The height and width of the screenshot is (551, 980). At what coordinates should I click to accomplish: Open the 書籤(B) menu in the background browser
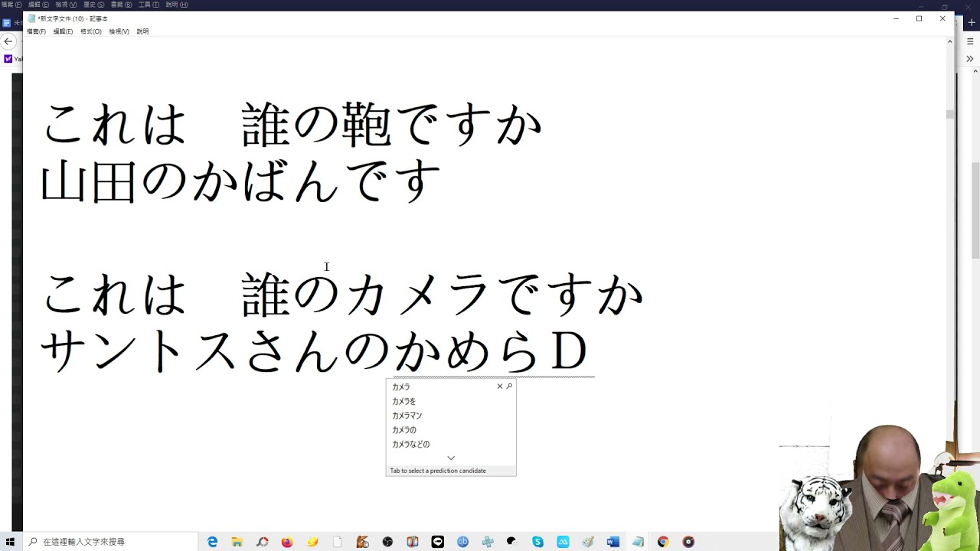tap(120, 5)
